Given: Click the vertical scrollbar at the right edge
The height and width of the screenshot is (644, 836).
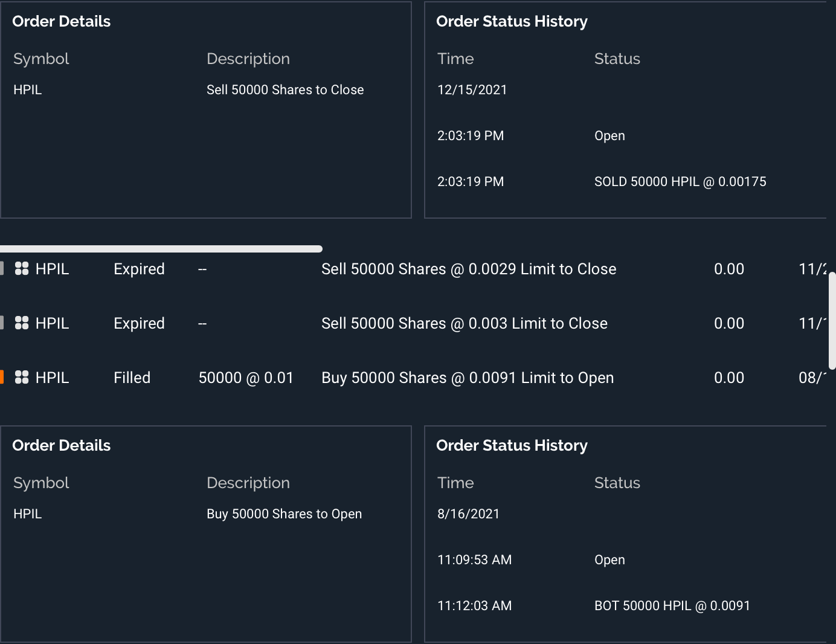Looking at the screenshot, I should click(x=832, y=320).
